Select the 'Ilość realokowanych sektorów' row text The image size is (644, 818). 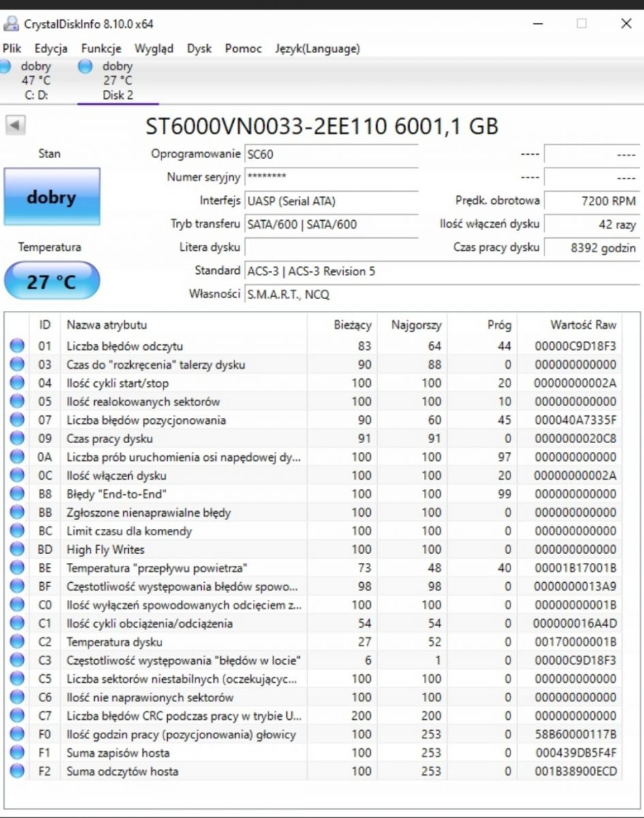click(143, 402)
